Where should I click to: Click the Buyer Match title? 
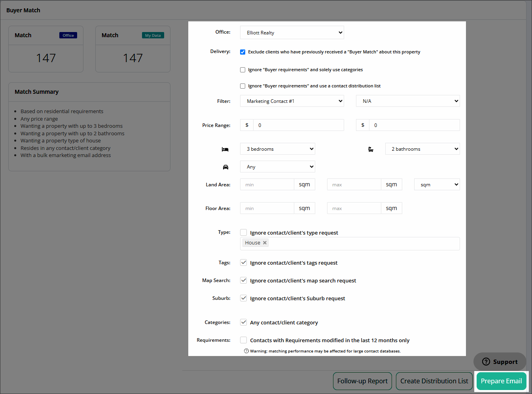(23, 10)
